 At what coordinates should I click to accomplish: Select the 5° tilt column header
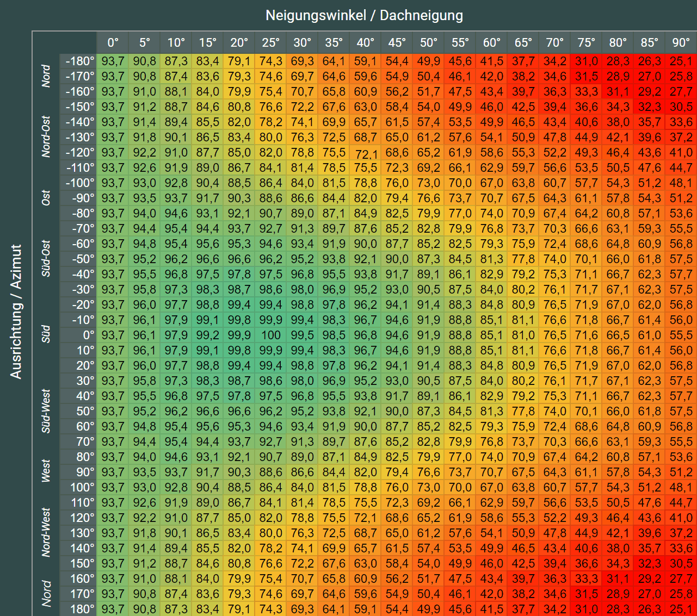coord(145,43)
